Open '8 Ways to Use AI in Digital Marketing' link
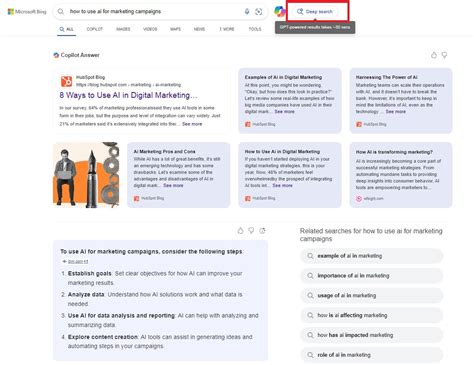This screenshot has width=474, height=365. [128, 95]
